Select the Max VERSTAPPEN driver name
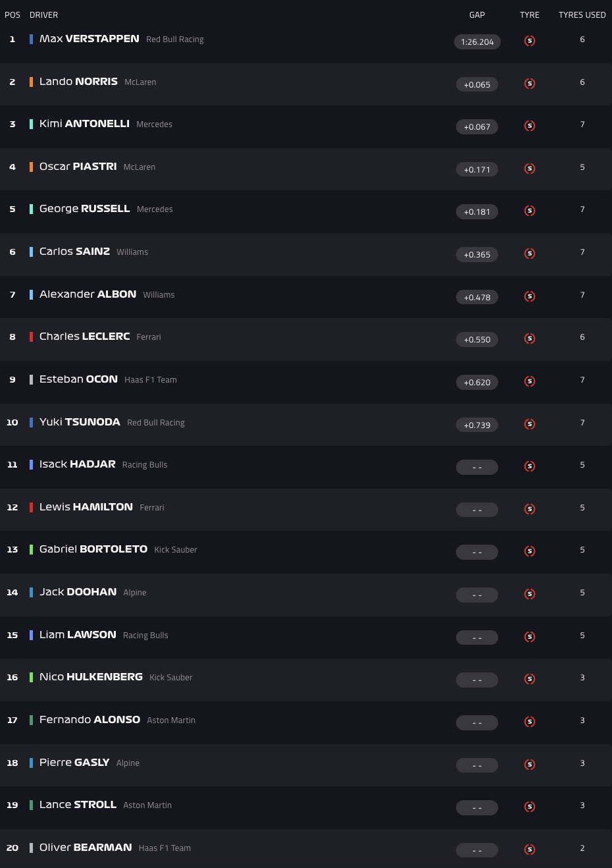612x868 pixels. (x=89, y=39)
